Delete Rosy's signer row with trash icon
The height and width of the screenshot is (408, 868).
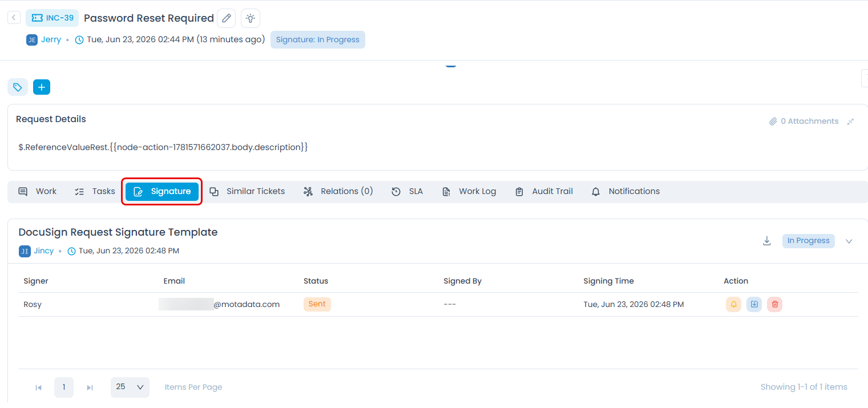[x=774, y=305]
